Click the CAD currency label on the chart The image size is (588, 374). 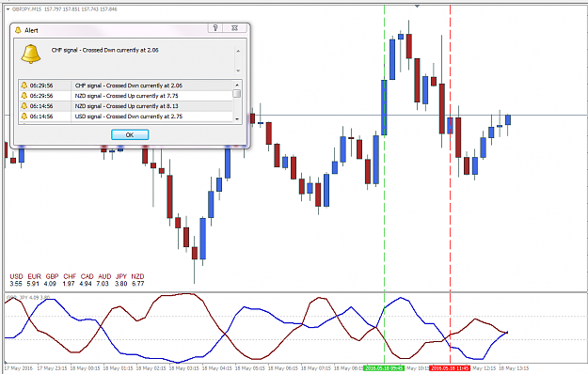[87, 276]
